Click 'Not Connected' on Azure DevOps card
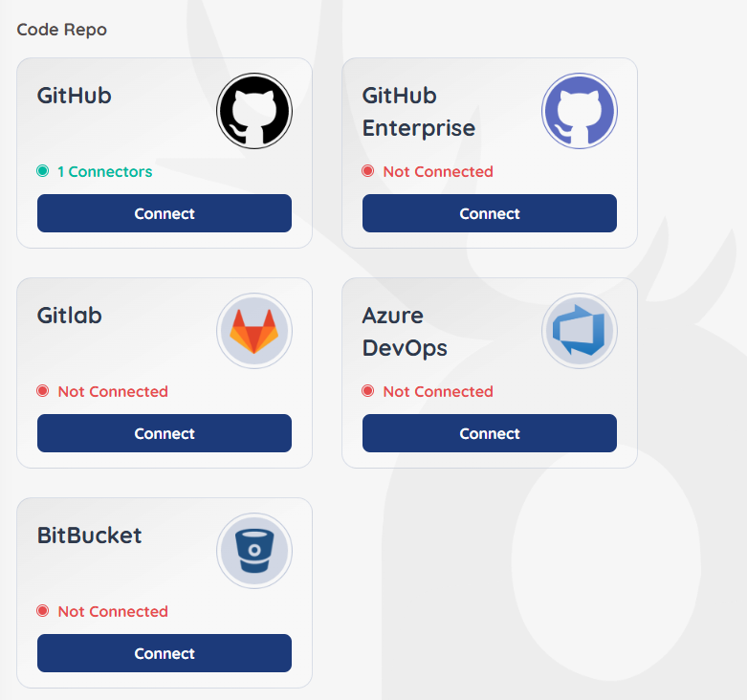 tap(438, 391)
